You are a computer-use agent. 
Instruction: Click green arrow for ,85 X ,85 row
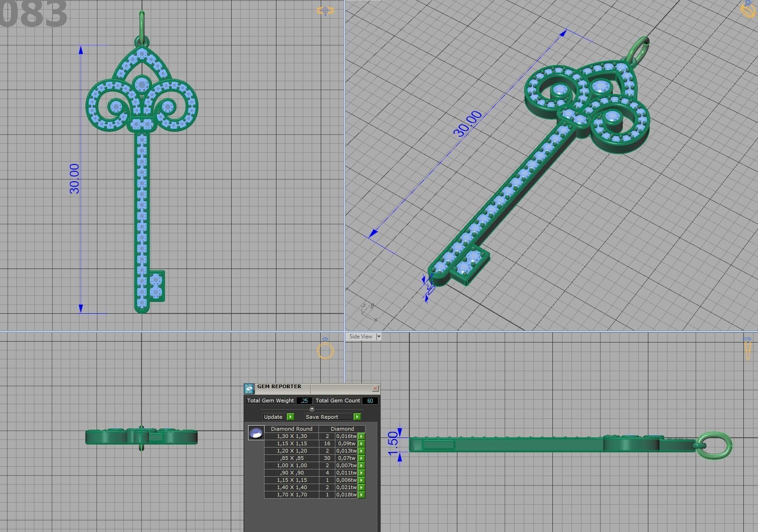click(x=361, y=458)
